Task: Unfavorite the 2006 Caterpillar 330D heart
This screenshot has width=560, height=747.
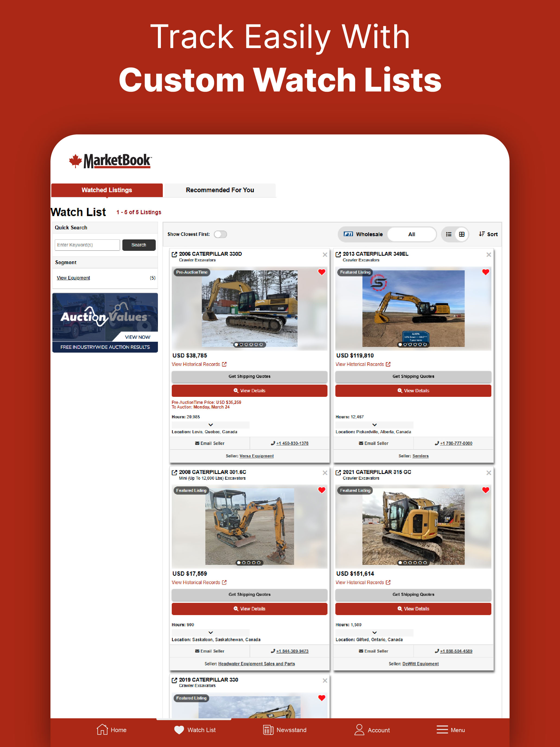Action: pyautogui.click(x=321, y=272)
